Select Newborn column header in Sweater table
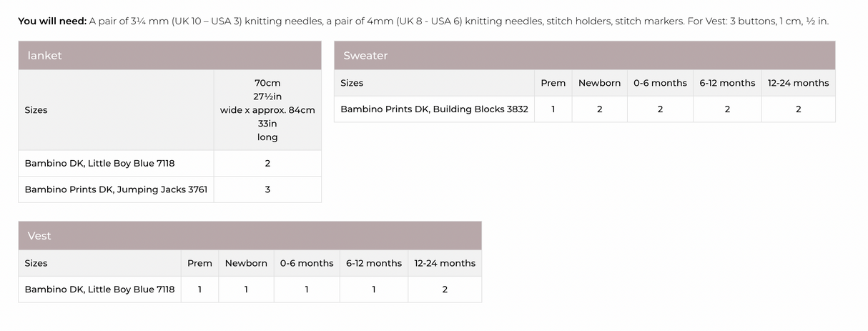Image resolution: width=868 pixels, height=331 pixels. tap(599, 83)
